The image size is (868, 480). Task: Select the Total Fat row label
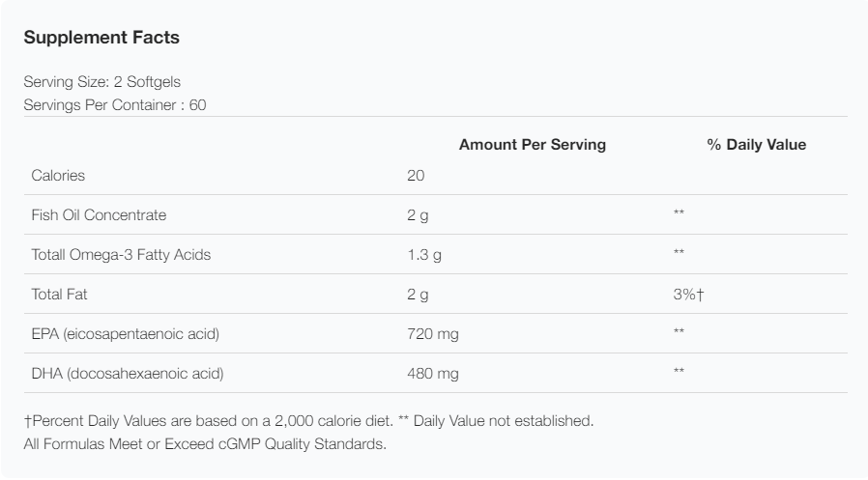(60, 295)
